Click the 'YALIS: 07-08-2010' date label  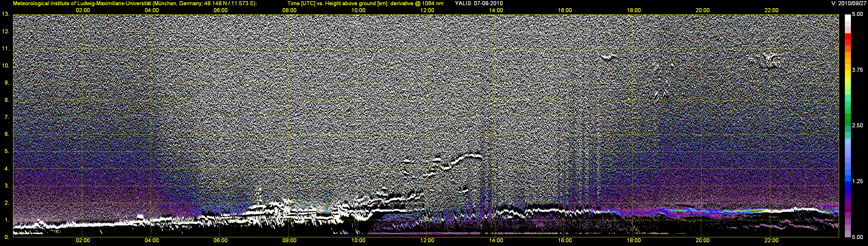click(479, 3)
